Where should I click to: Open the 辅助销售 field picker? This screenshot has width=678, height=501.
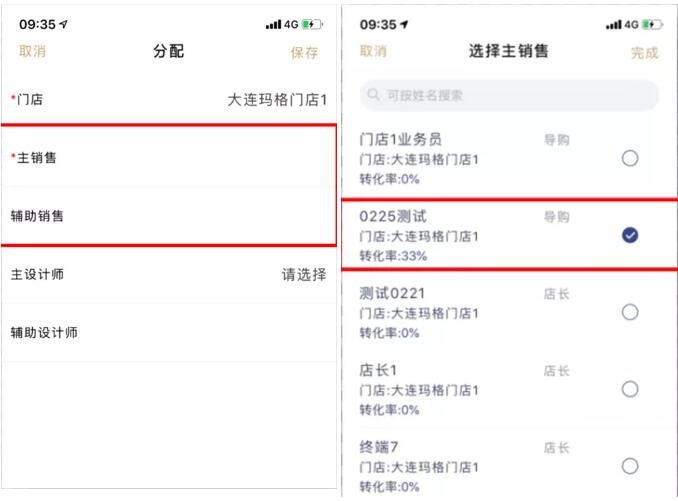169,216
